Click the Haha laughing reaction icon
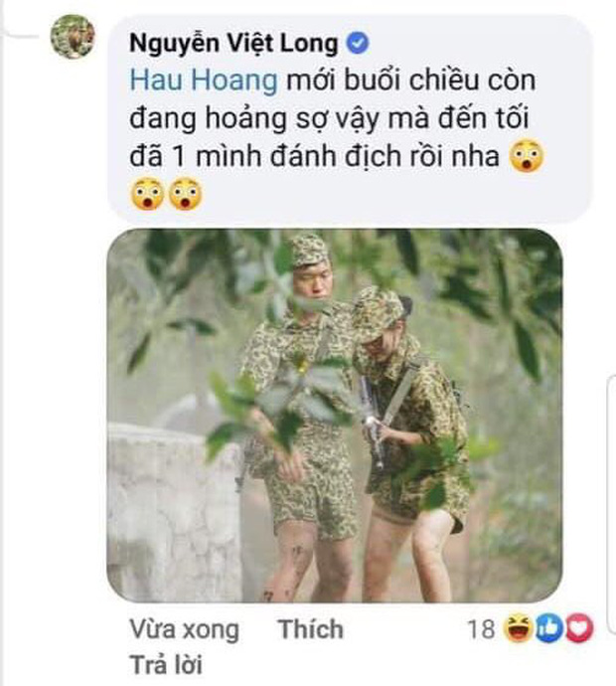Image resolution: width=616 pixels, height=686 pixels. [517, 629]
